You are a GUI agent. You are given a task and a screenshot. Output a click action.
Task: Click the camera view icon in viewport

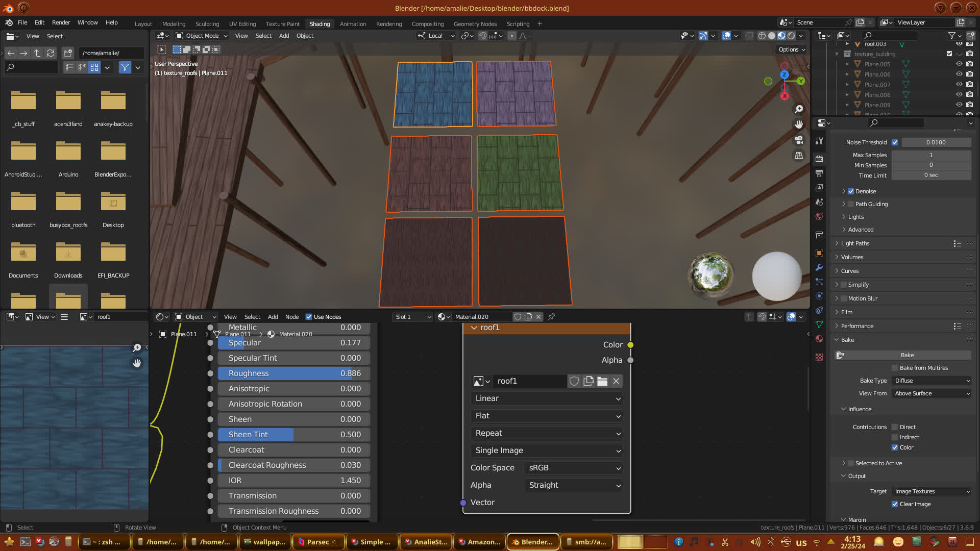[799, 140]
